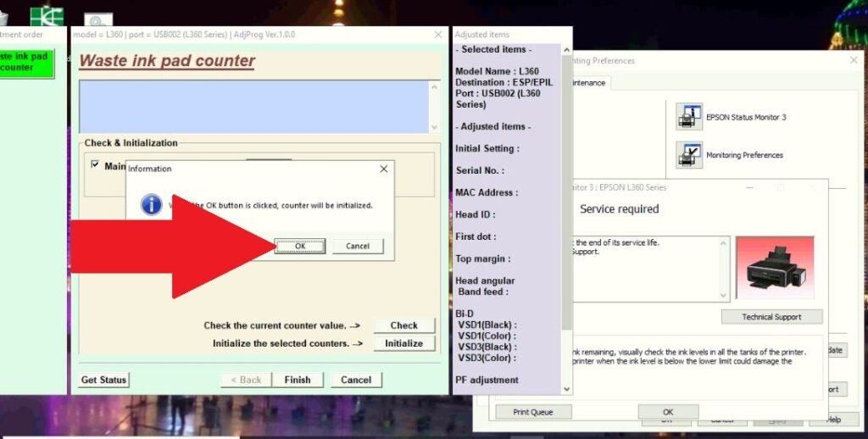Viewport: 868px width, 439px height.
Task: Toggle the Main pad counter checkbox
Action: (x=95, y=165)
